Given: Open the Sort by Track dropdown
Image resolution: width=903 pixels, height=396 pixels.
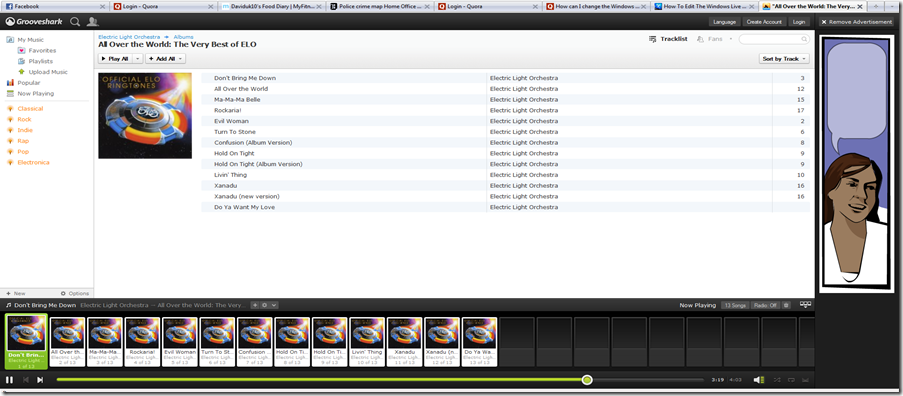Looking at the screenshot, I should pyautogui.click(x=784, y=59).
